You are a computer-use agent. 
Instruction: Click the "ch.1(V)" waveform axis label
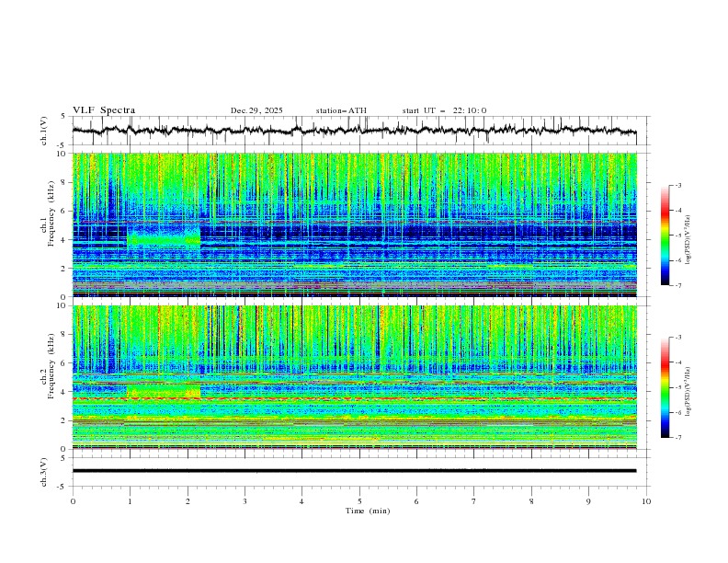pyautogui.click(x=44, y=131)
